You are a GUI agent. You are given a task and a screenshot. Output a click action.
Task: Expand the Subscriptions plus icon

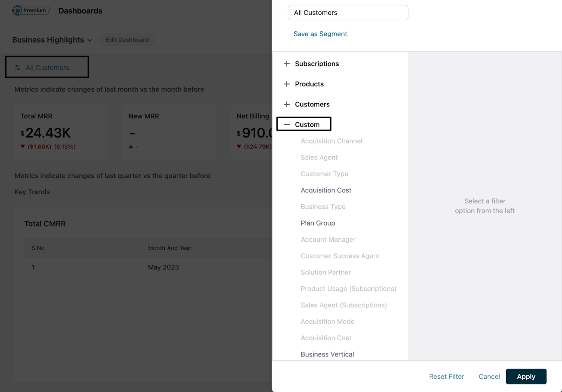(287, 64)
